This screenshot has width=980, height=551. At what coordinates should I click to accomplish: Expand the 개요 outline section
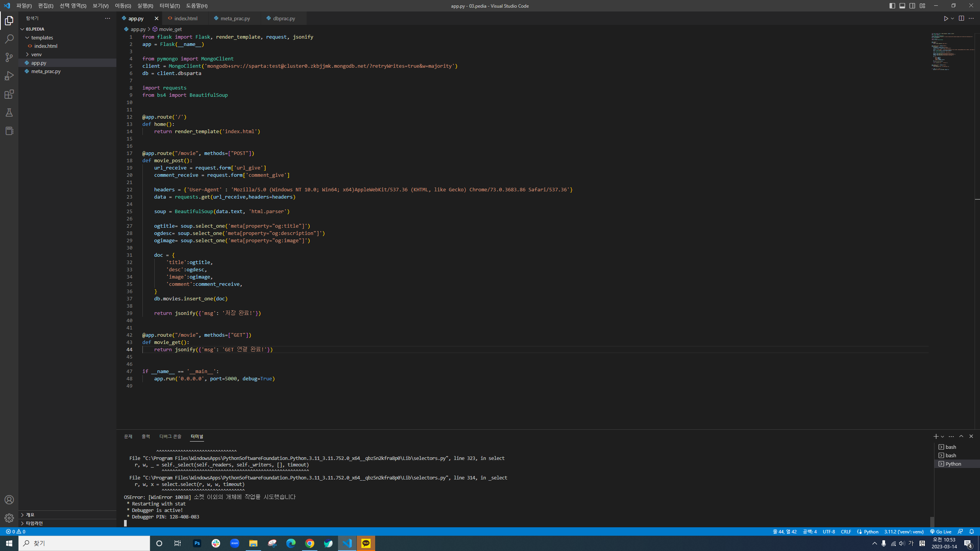point(67,515)
